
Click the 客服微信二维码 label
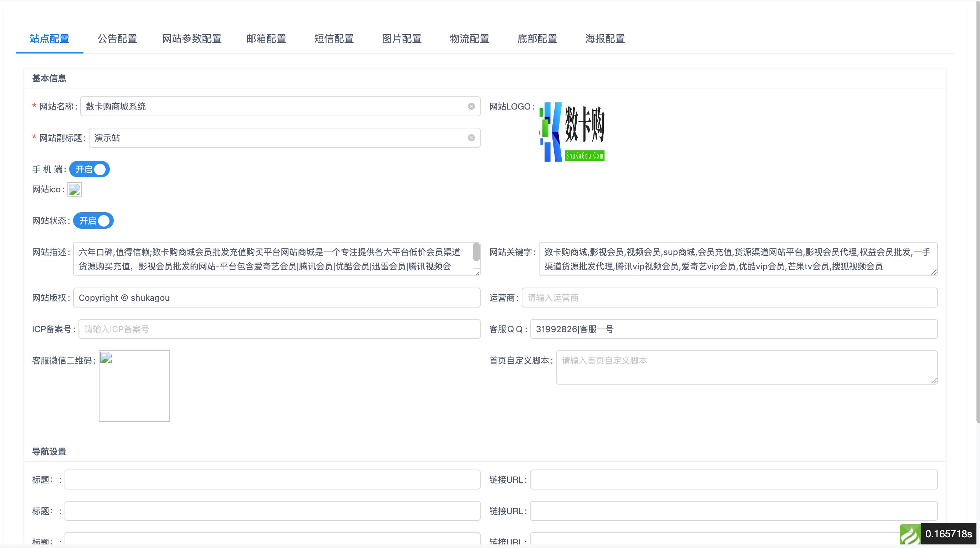click(63, 360)
